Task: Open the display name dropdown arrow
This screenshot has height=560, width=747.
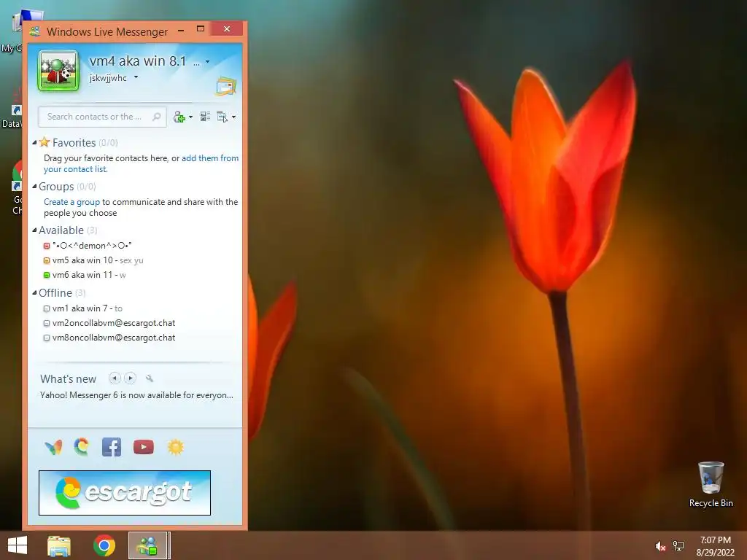Action: (x=207, y=61)
